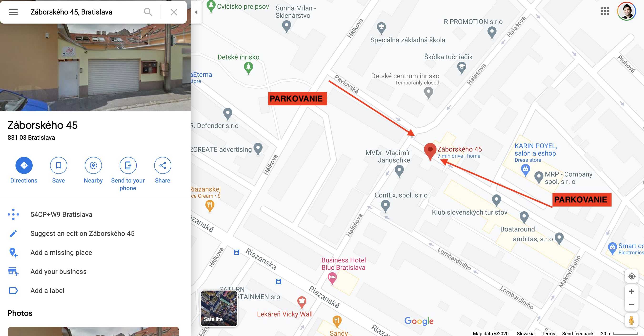Clear the search with X icon
This screenshot has height=336, width=644.
tap(174, 12)
